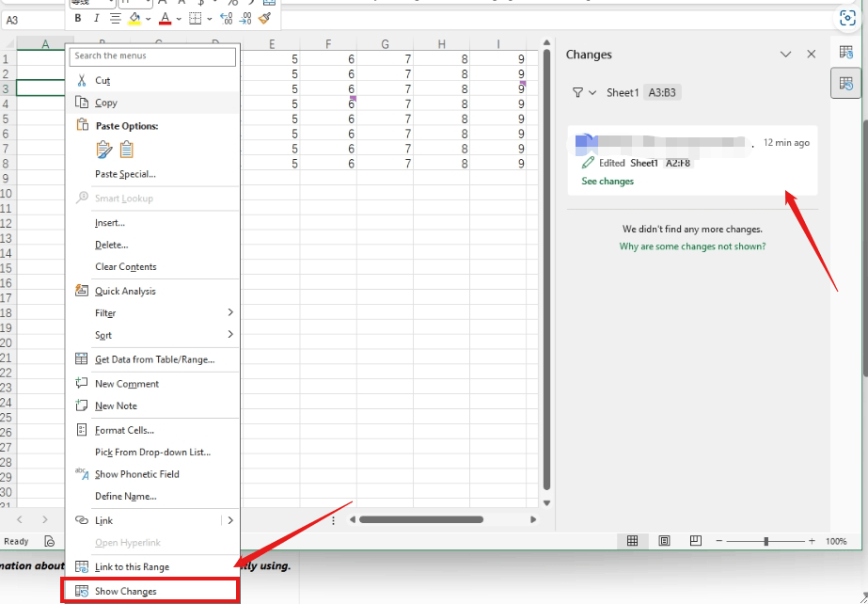Select Clear Contents
Screen dimensions: 868x604
tap(152, 267)
